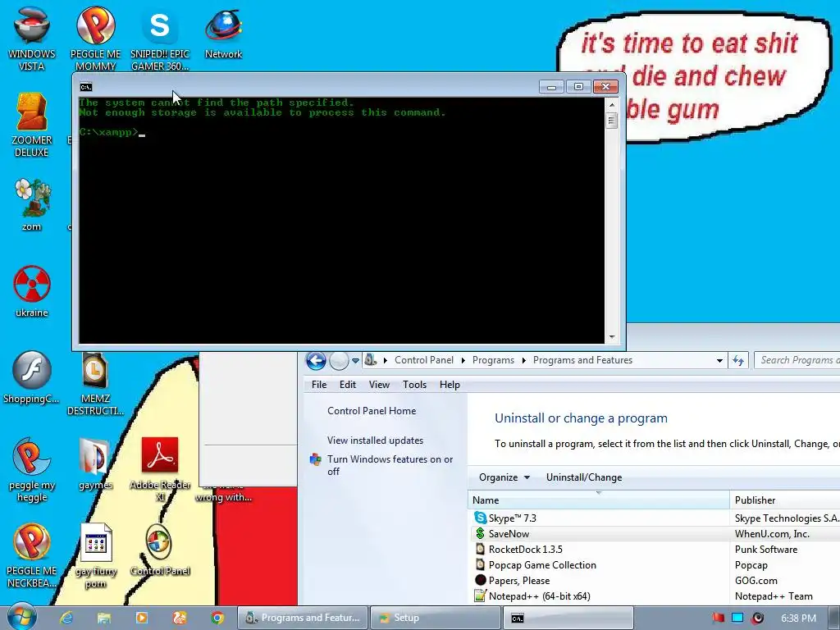The height and width of the screenshot is (630, 840).
Task: Click the 6:38 PM system clock
Action: coord(798,618)
